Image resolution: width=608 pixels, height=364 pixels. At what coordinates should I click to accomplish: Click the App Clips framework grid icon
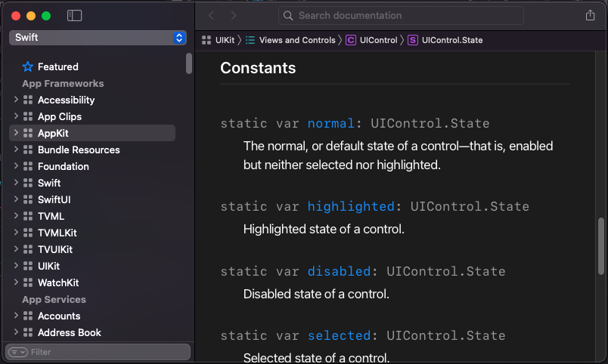[28, 116]
